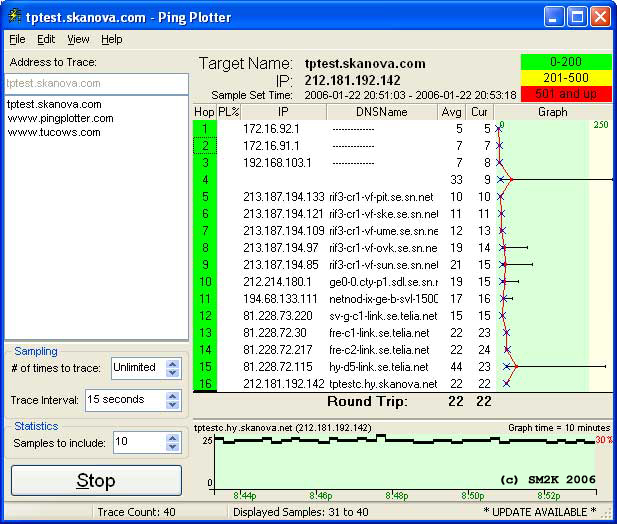Select www.pingplotter.com in address list
The width and height of the screenshot is (617, 524).
tap(60, 118)
